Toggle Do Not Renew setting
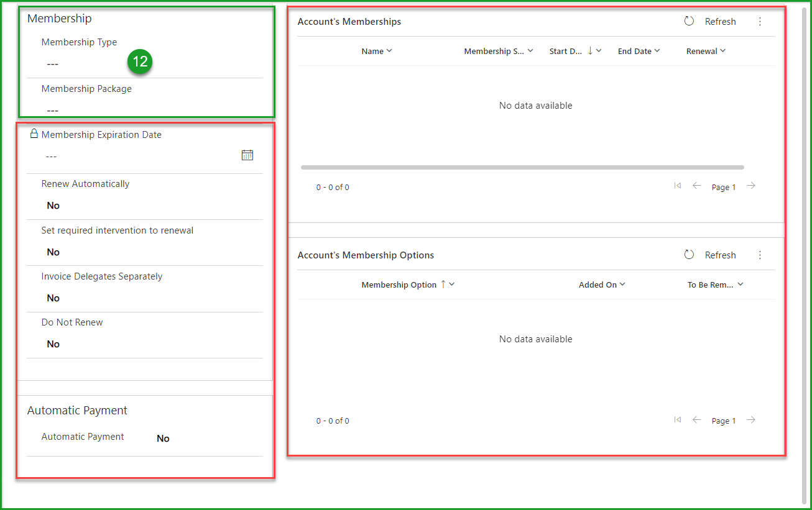The image size is (812, 510). pos(53,344)
